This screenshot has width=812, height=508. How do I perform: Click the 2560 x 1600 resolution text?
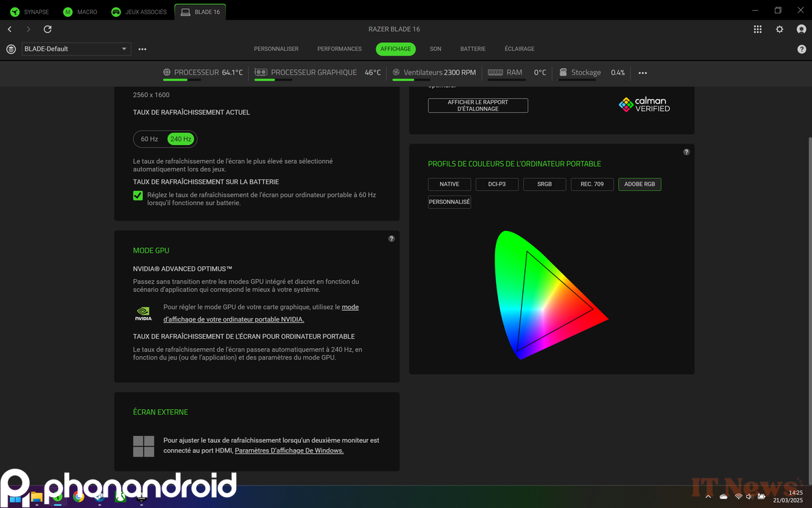[151, 95]
